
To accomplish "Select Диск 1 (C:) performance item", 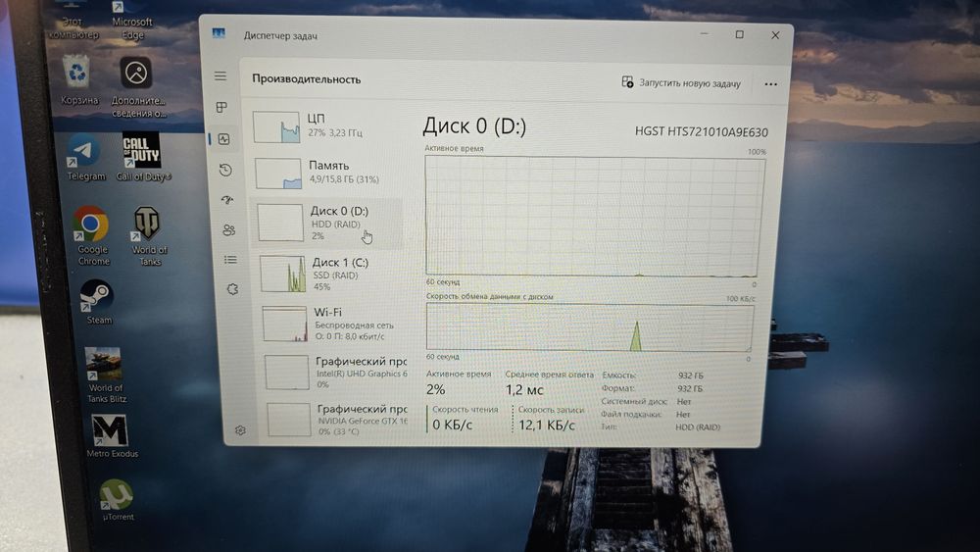I will [331, 274].
